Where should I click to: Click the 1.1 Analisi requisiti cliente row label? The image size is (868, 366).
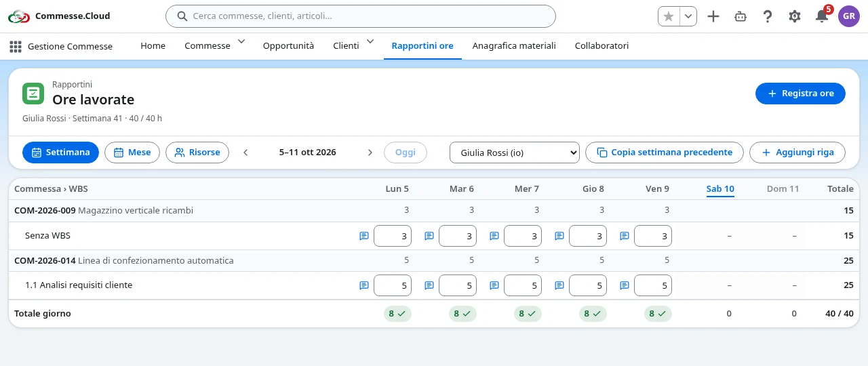(x=79, y=285)
